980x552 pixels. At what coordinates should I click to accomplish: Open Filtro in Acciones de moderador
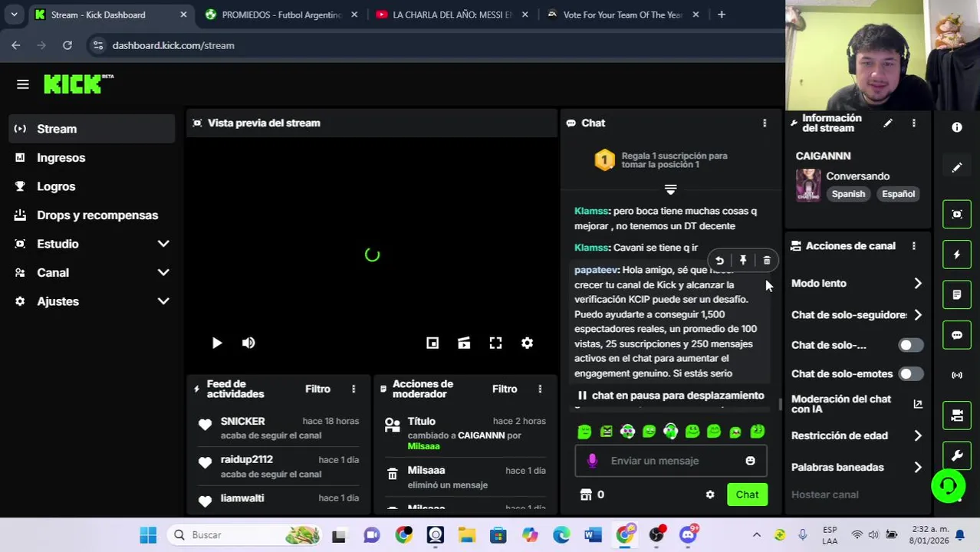click(x=505, y=389)
